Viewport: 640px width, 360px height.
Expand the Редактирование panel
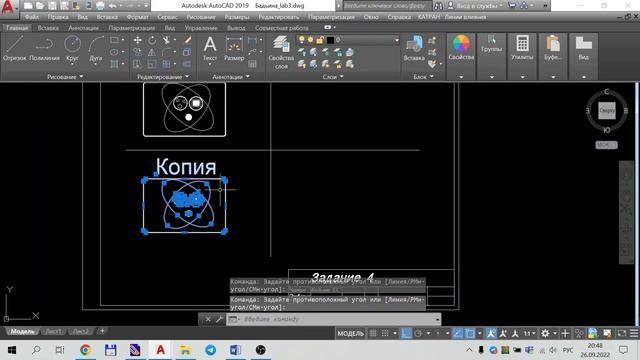(162, 77)
